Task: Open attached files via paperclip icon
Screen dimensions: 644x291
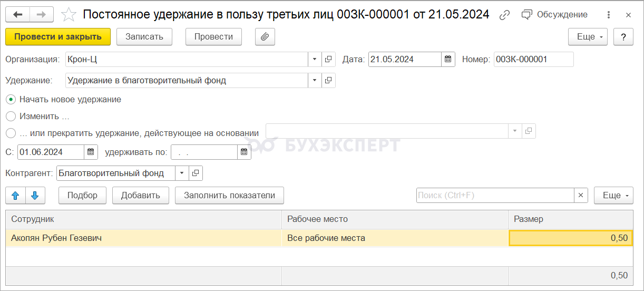Action: click(265, 36)
